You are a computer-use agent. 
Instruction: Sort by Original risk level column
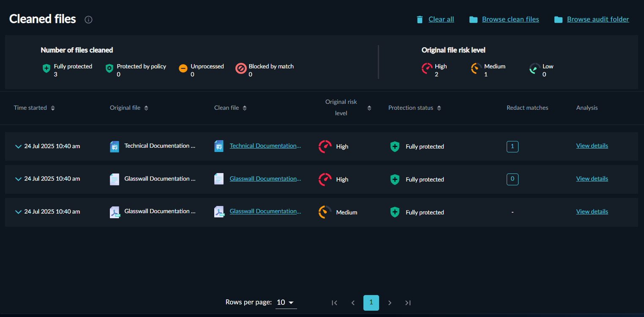tap(369, 108)
